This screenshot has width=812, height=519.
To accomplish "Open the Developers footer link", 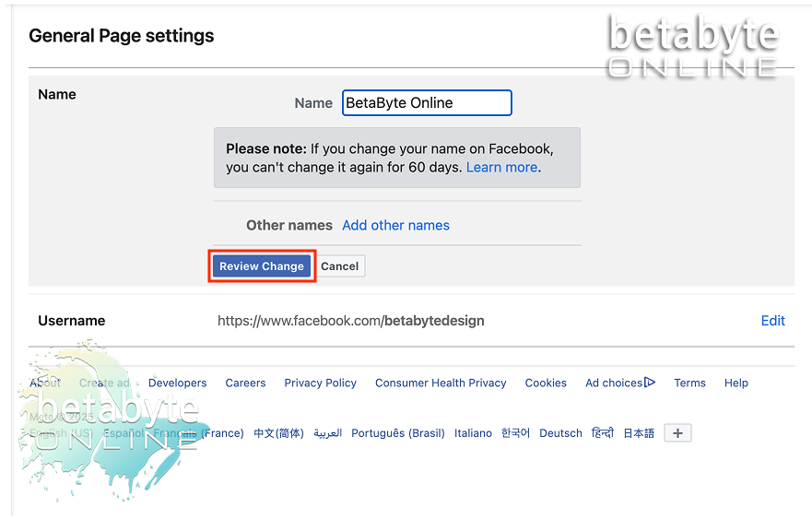I will 178,383.
